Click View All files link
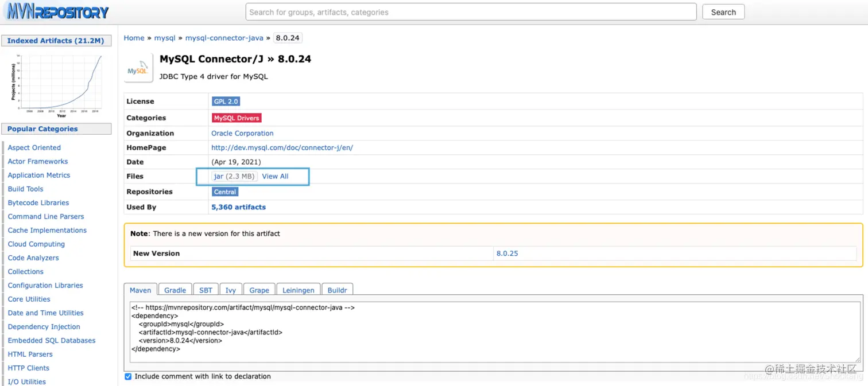868x386 pixels. pyautogui.click(x=275, y=176)
